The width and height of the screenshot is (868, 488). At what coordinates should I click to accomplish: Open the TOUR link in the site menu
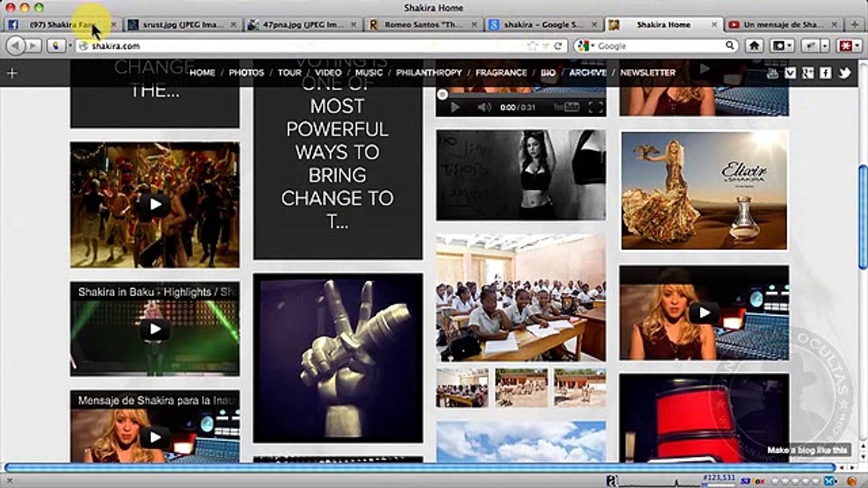click(290, 73)
